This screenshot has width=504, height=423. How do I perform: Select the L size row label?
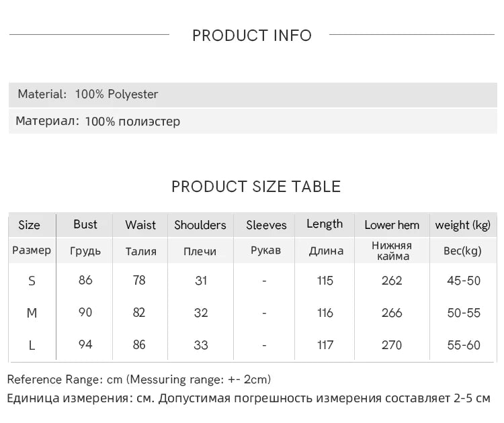[x=32, y=346]
